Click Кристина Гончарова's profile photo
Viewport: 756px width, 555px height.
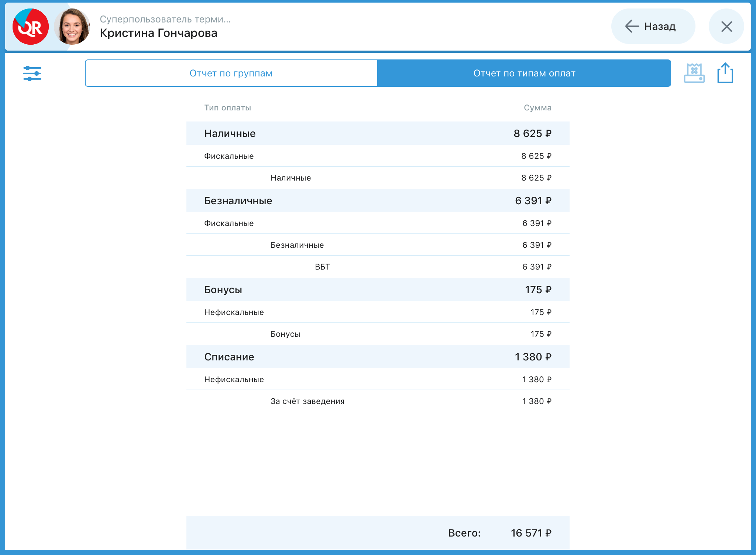72,27
